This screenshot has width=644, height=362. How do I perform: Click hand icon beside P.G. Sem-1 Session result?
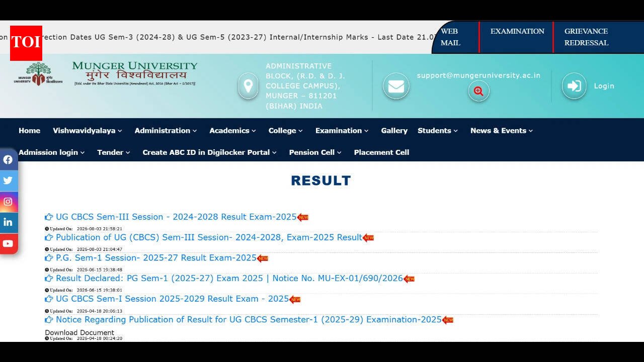tap(49, 258)
